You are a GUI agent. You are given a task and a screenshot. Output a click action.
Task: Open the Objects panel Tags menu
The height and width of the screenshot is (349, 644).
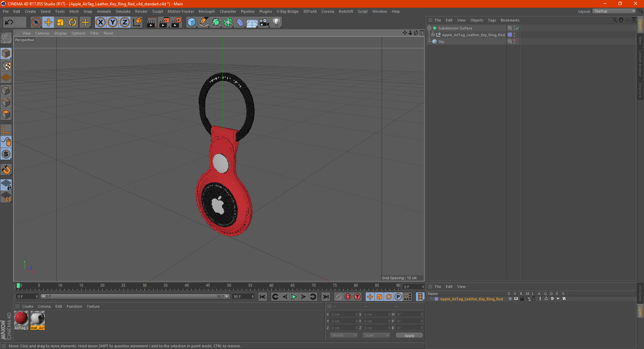click(x=492, y=20)
